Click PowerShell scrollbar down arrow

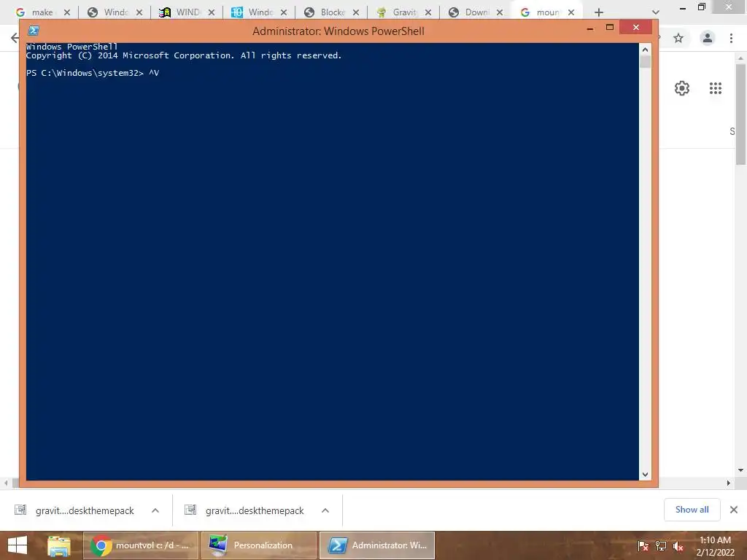tap(645, 474)
